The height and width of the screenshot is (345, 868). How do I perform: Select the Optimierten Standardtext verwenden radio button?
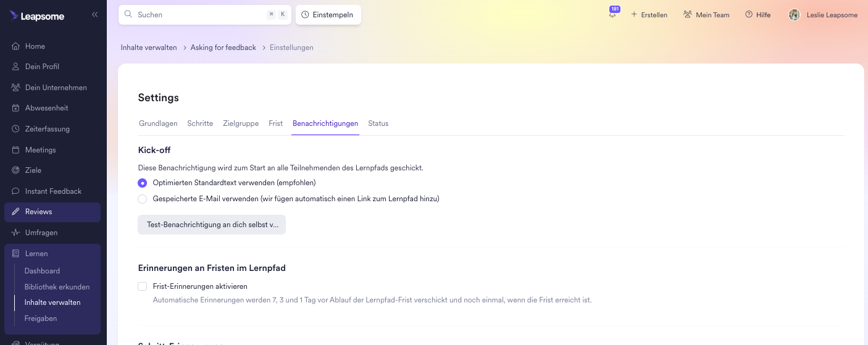tap(143, 183)
